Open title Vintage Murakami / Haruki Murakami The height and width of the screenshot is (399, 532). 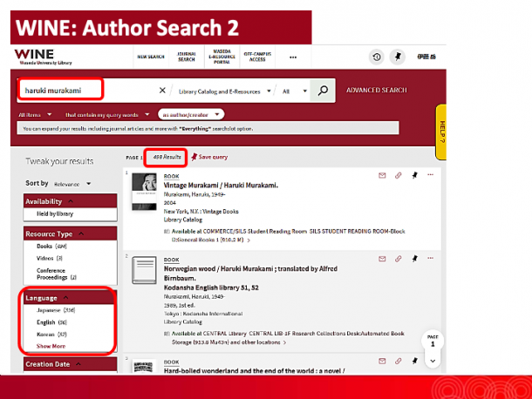pos(221,186)
